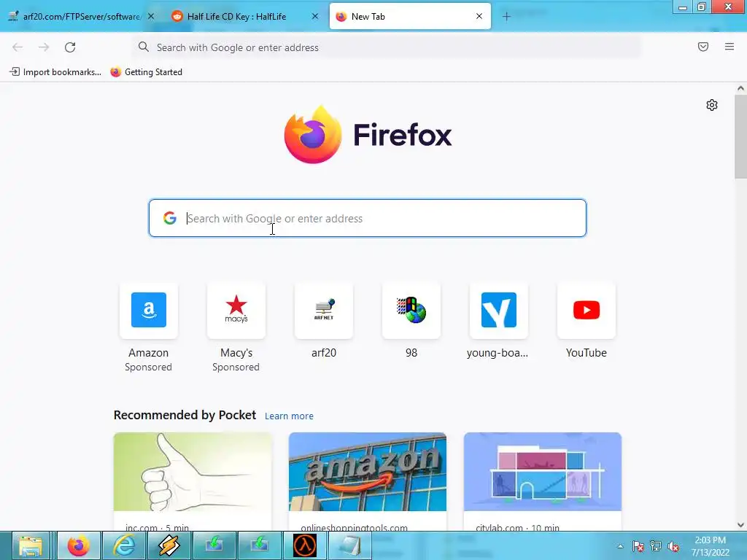Viewport: 747px width, 560px height.
Task: Close the Half Life CD Key tab
Action: point(315,16)
